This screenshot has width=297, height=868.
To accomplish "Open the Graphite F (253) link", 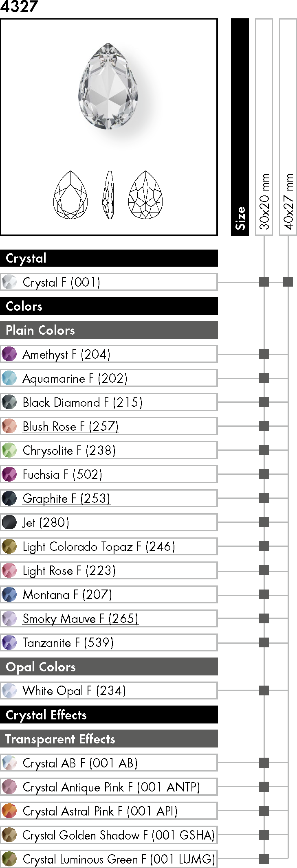I will pyautogui.click(x=66, y=498).
